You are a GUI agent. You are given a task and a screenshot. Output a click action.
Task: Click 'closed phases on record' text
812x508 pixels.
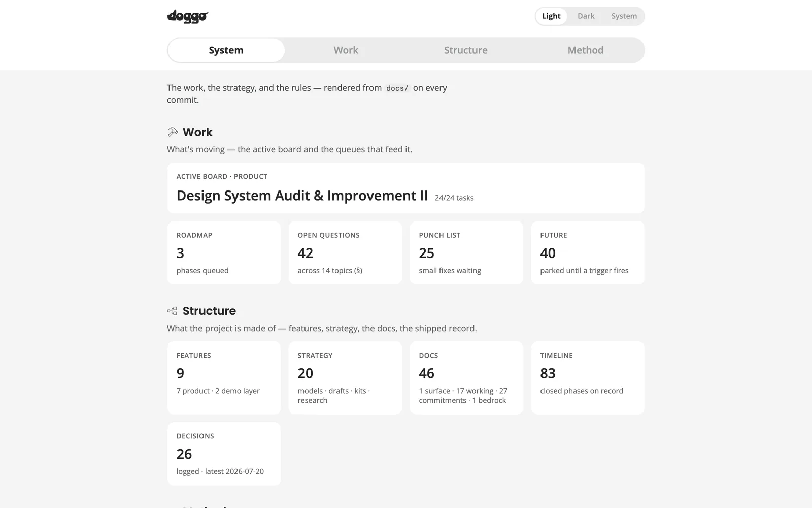(582, 391)
